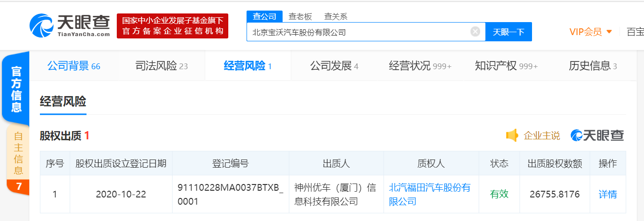Clear the search box with the X icon
This screenshot has height=221, width=644.
[x=475, y=32]
